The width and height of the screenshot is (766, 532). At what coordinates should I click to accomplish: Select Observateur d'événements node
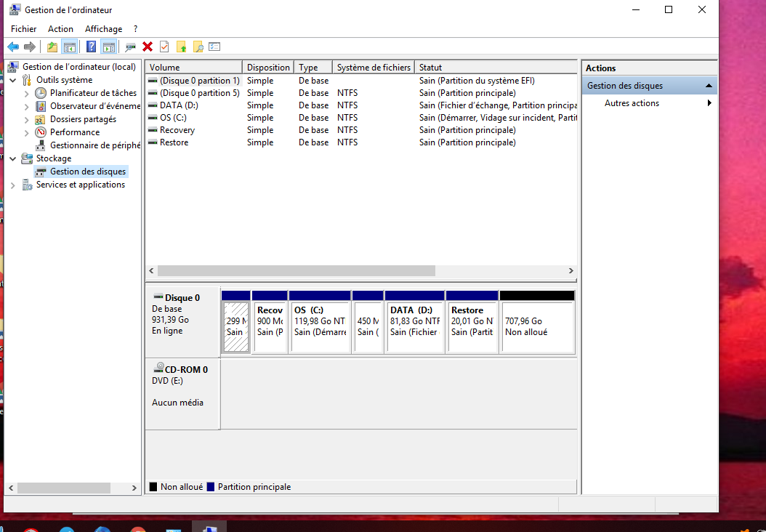tap(95, 106)
